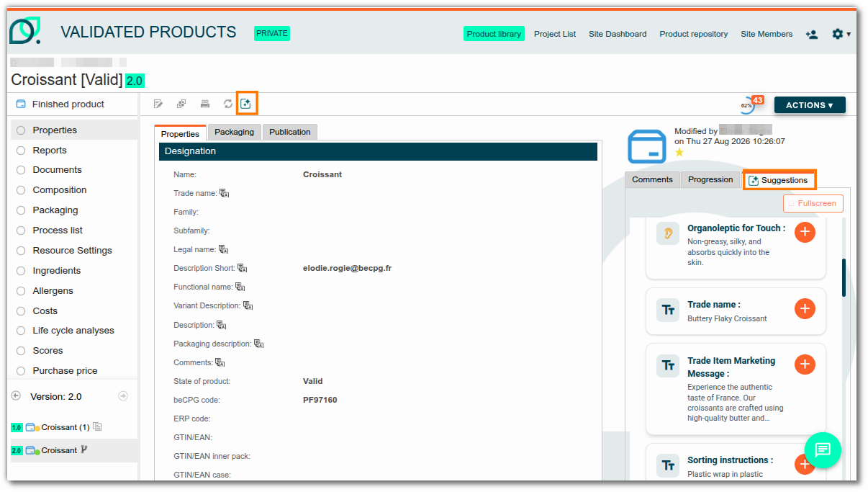Select the Packaging radio in sidebar
This screenshot has width=868, height=492.
(x=21, y=210)
